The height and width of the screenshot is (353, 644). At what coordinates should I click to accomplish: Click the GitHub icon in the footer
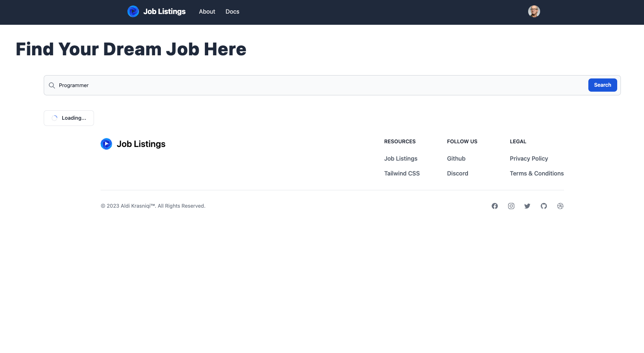(x=543, y=206)
